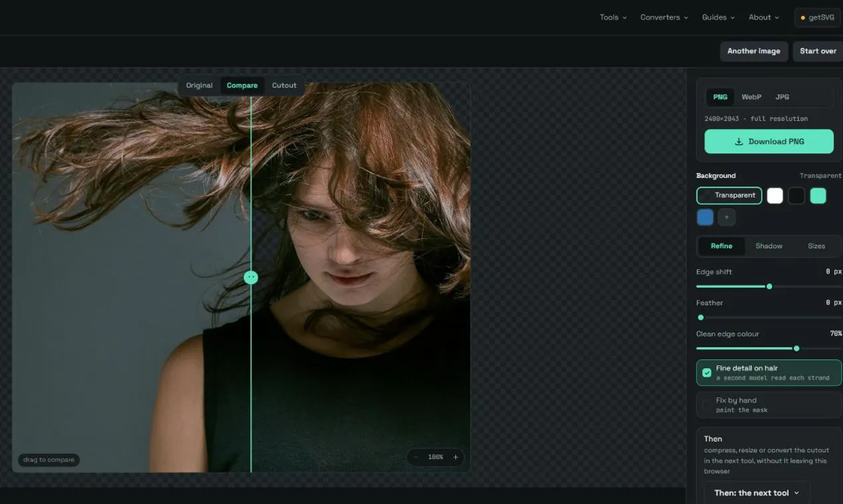Select the Refine tab
843x504 pixels.
722,246
